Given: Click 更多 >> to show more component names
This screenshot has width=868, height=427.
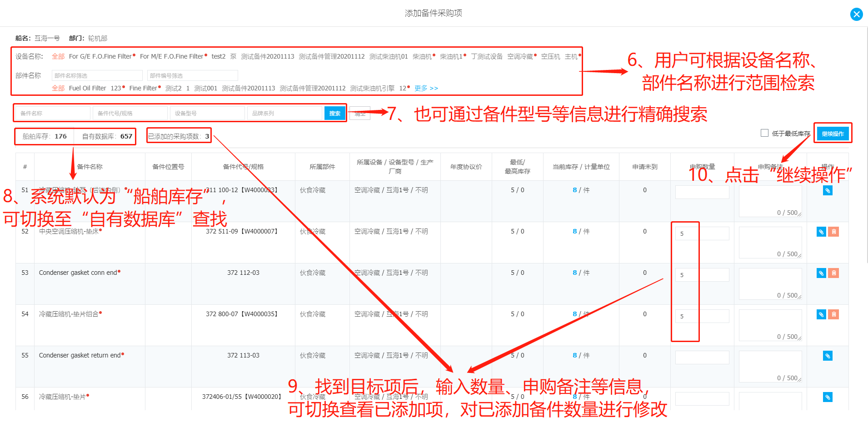Looking at the screenshot, I should 426,88.
